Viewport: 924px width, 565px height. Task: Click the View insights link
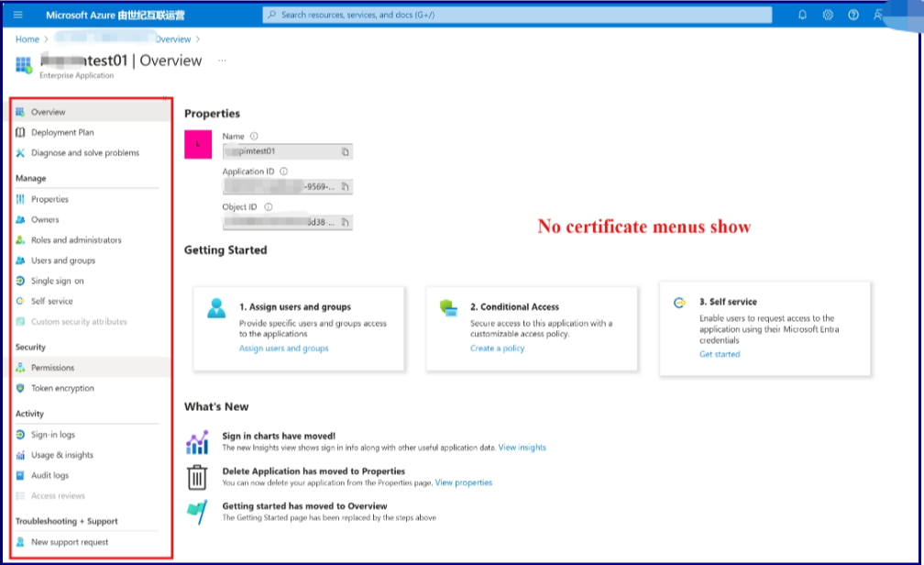coord(522,448)
